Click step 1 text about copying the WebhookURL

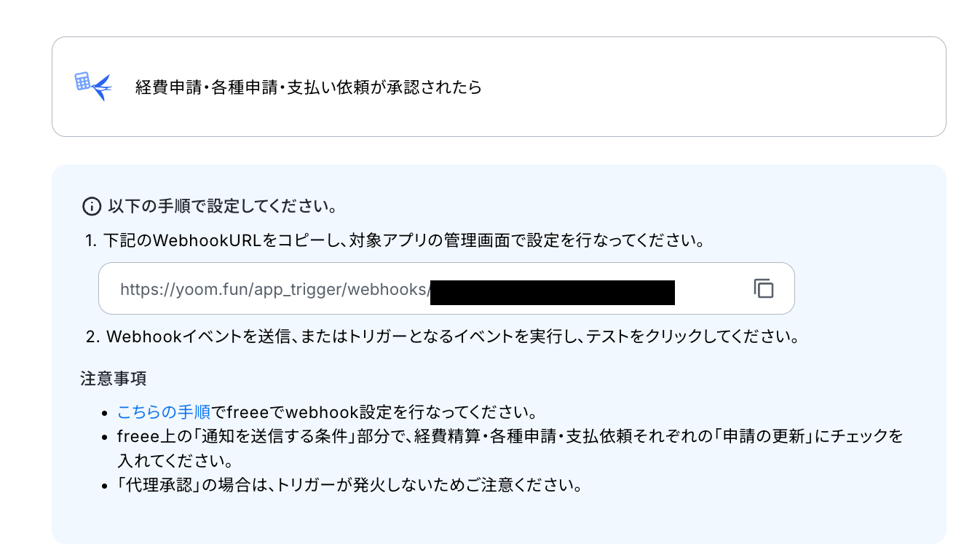pos(395,240)
